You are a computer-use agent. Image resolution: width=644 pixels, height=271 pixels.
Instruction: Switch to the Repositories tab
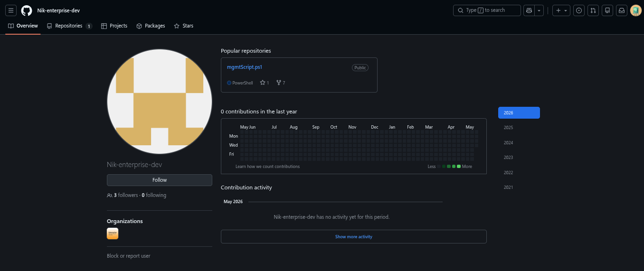pyautogui.click(x=69, y=26)
